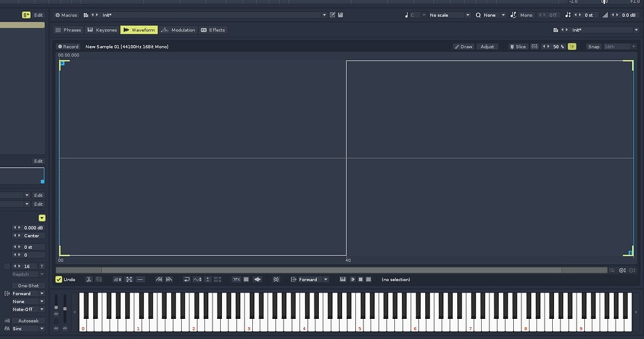Image resolution: width=644 pixels, height=339 pixels.
Task: Toggle the yellow auto-slice marker button
Action: point(572,47)
